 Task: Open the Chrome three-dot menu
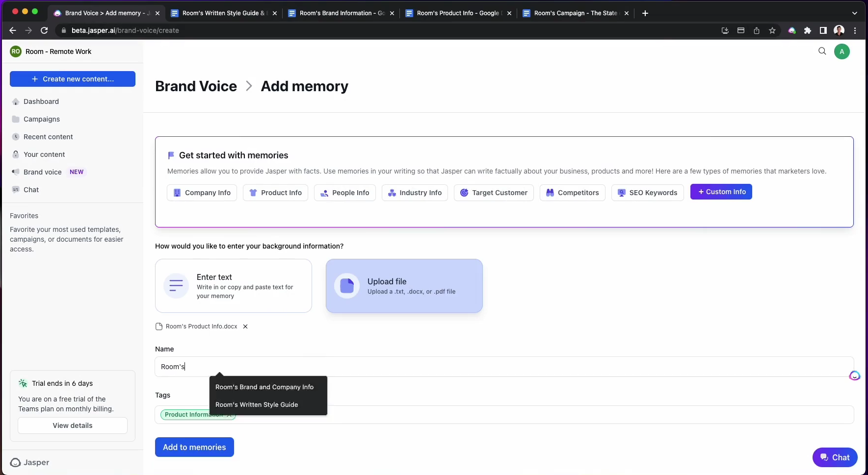[x=855, y=30]
